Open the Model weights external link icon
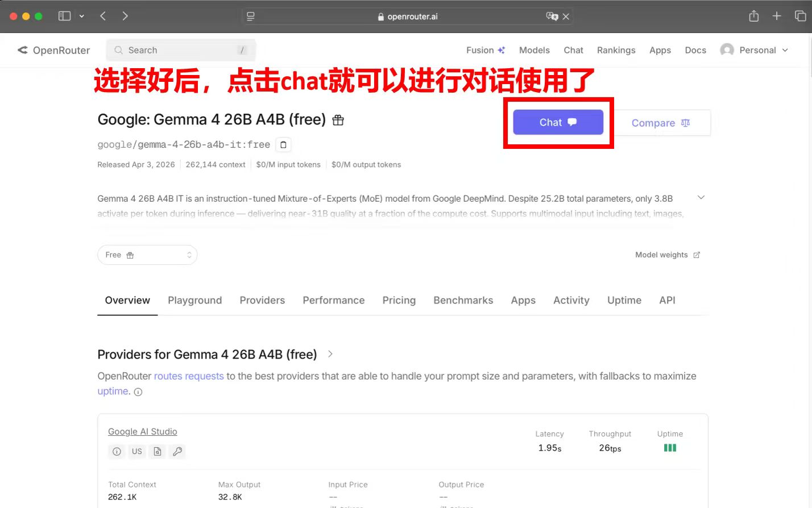The width and height of the screenshot is (812, 508). click(x=697, y=255)
